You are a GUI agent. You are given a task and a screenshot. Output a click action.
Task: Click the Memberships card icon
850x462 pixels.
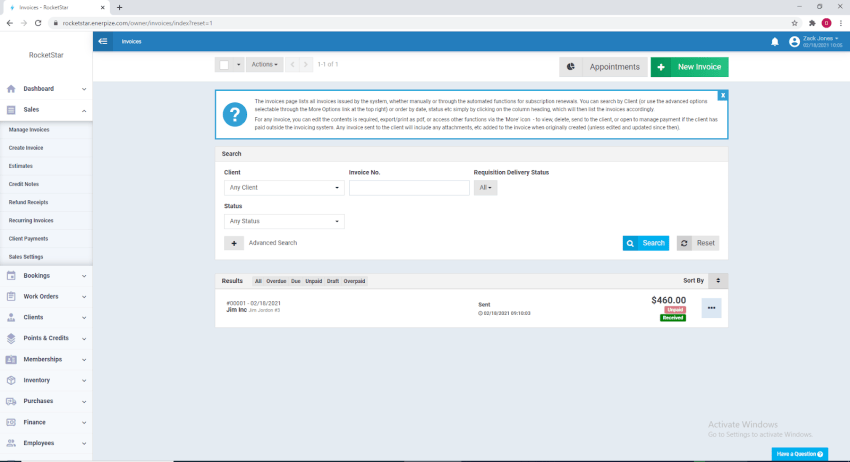11,359
